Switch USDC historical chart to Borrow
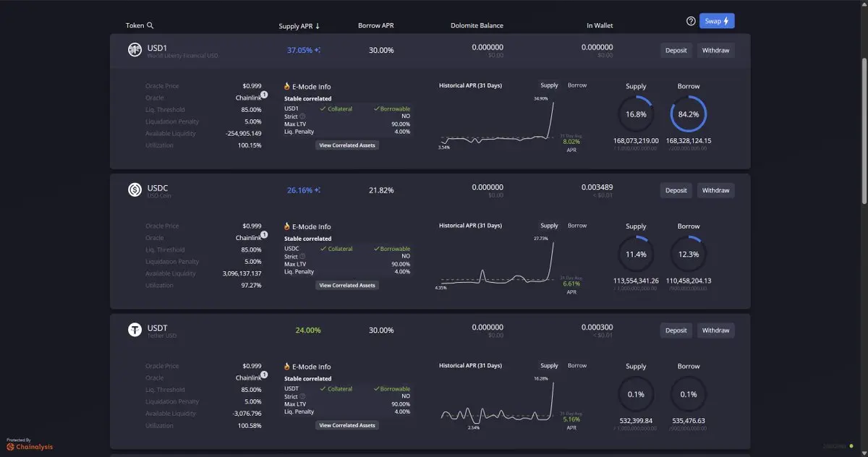Screen dimensions: 868x457 click(577, 226)
